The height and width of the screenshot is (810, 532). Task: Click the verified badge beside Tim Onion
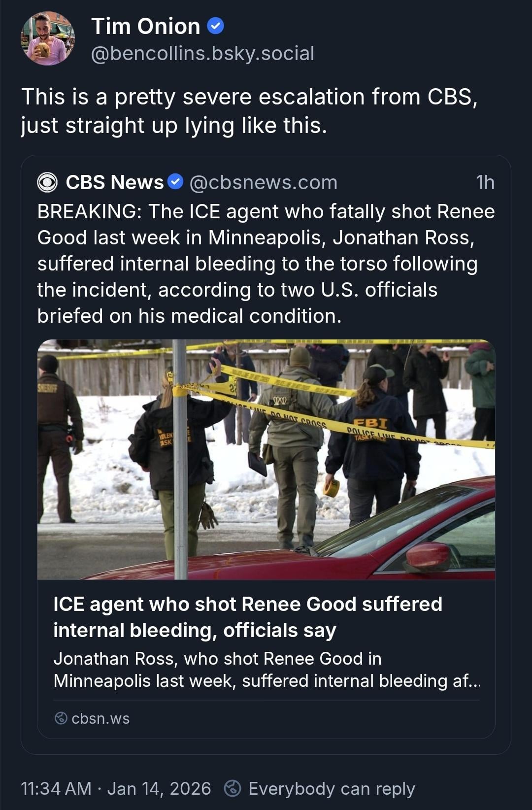point(215,26)
